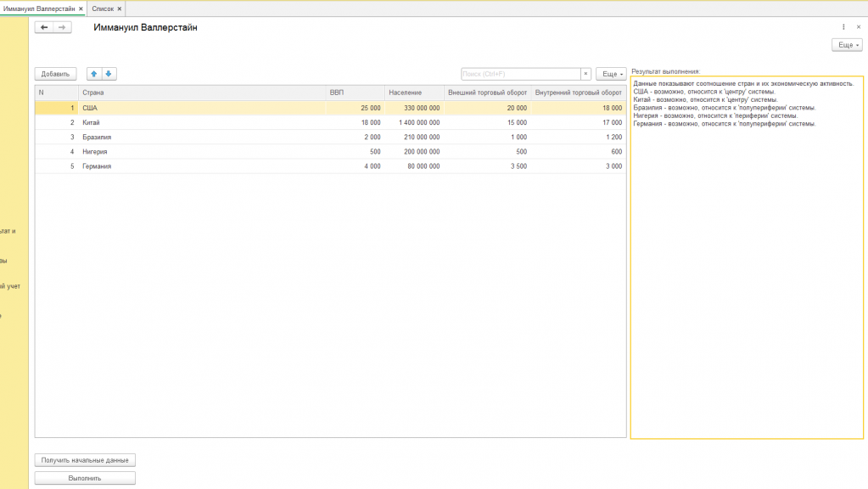Open the three-dots menu at top right
This screenshot has width=868, height=489.
843,27
